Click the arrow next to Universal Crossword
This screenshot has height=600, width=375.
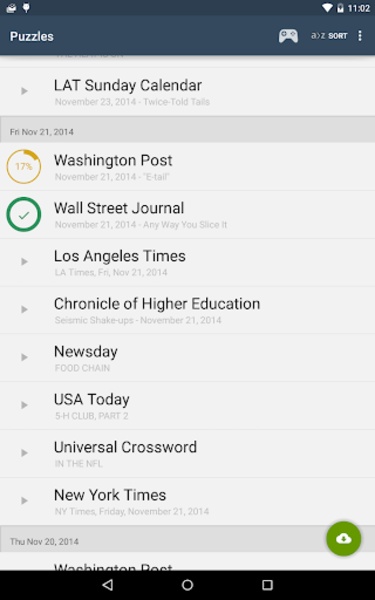24,453
